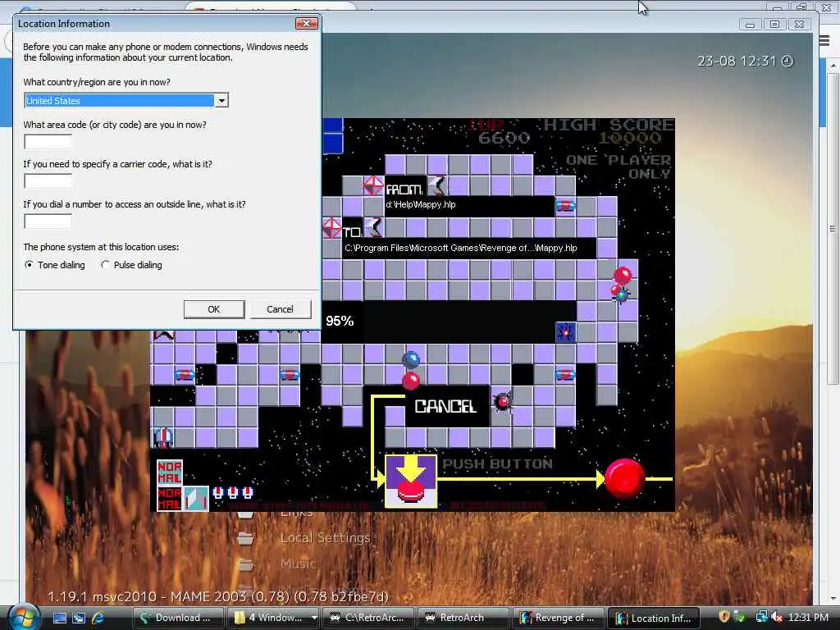Screen dimensions: 840x630
Task: Click the 23-08 12:31 date display
Action: (x=737, y=61)
